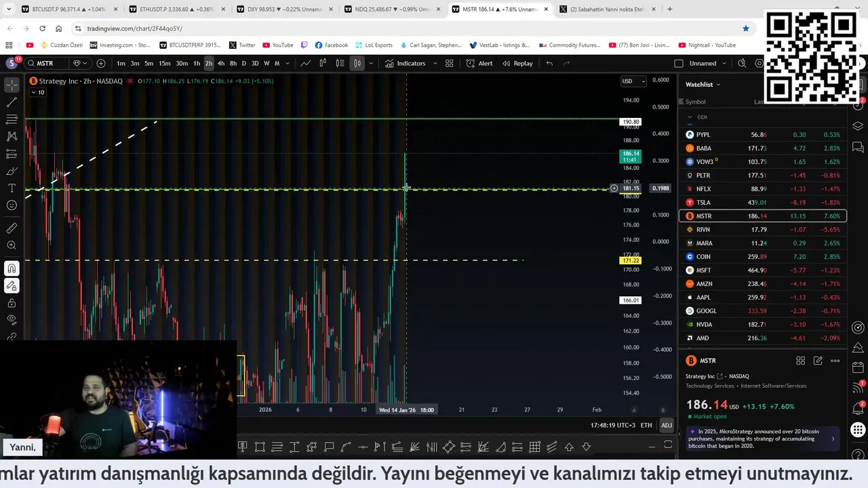
Task: Click the MSTR symbol search field
Action: [x=46, y=63]
